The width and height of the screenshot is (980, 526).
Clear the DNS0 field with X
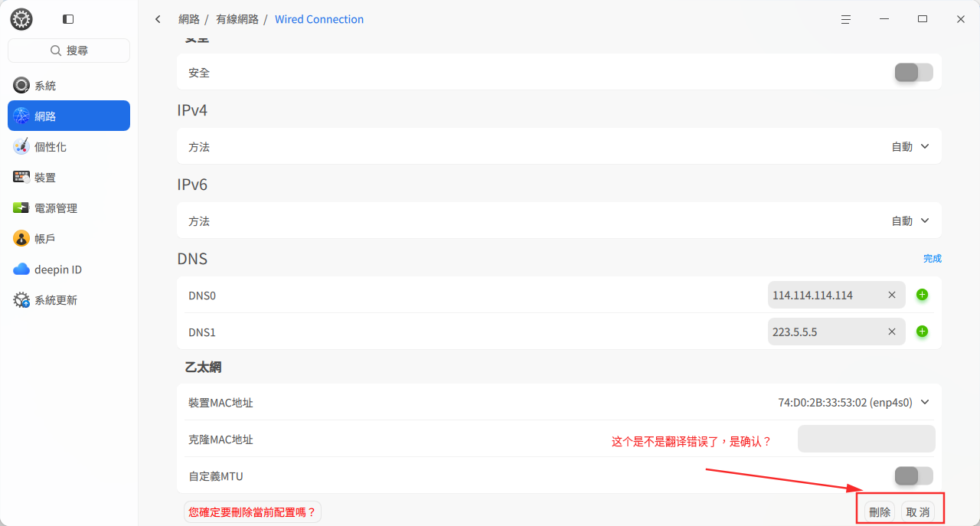[892, 295]
